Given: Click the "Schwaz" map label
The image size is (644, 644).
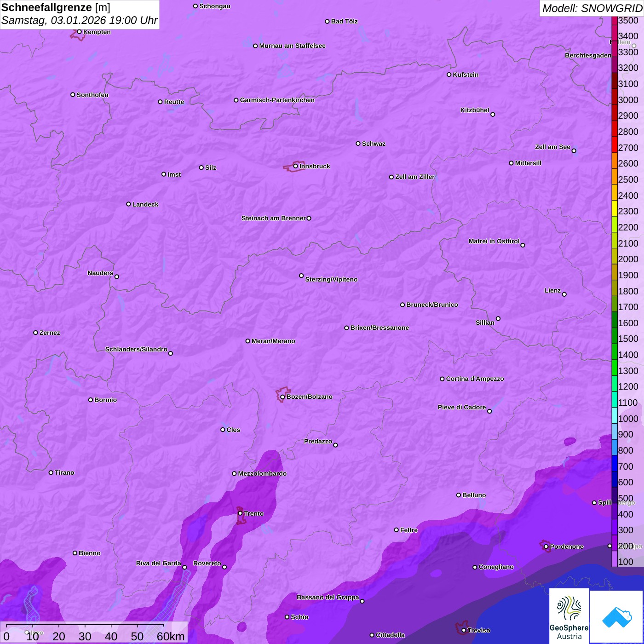Looking at the screenshot, I should point(374,144).
